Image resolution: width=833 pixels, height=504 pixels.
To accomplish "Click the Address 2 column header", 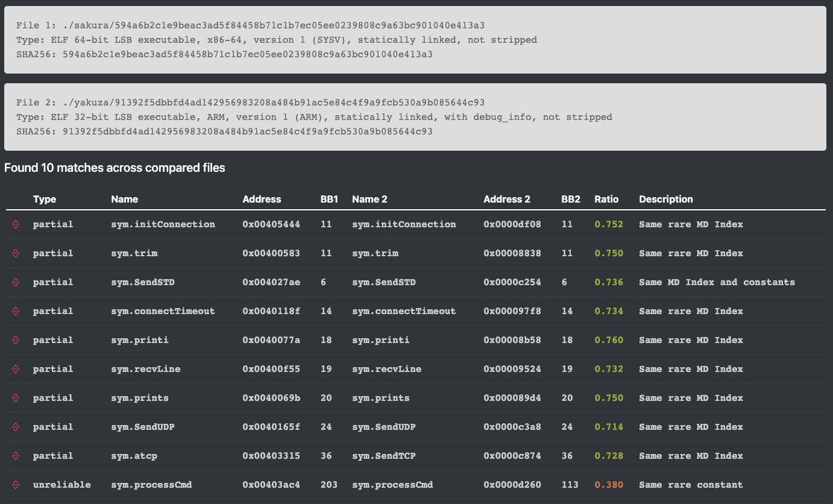I will coord(506,199).
